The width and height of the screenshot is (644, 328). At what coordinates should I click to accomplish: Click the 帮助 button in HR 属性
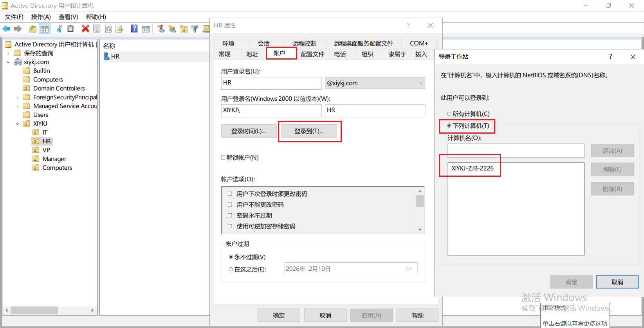[418, 315]
